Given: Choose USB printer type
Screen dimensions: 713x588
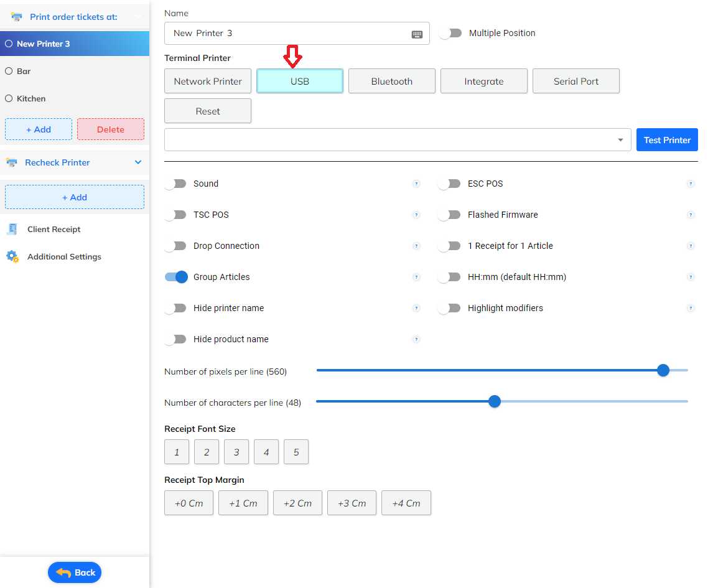Looking at the screenshot, I should (x=300, y=81).
